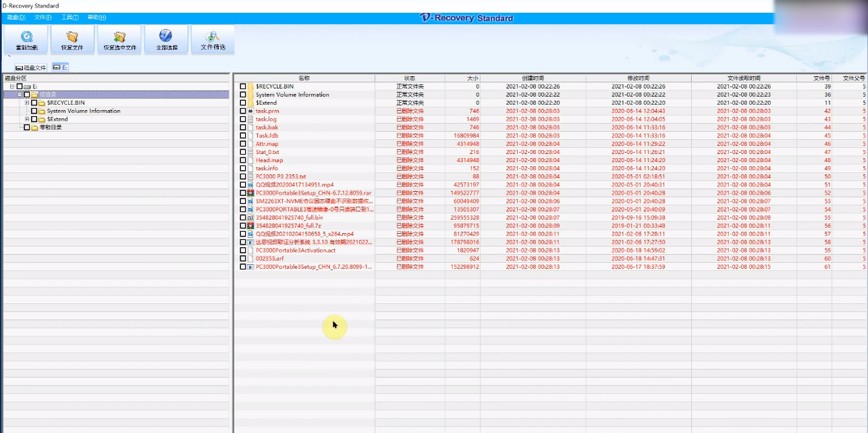Expand the $Extend tree node
This screenshot has width=868, height=433.
coord(27,119)
